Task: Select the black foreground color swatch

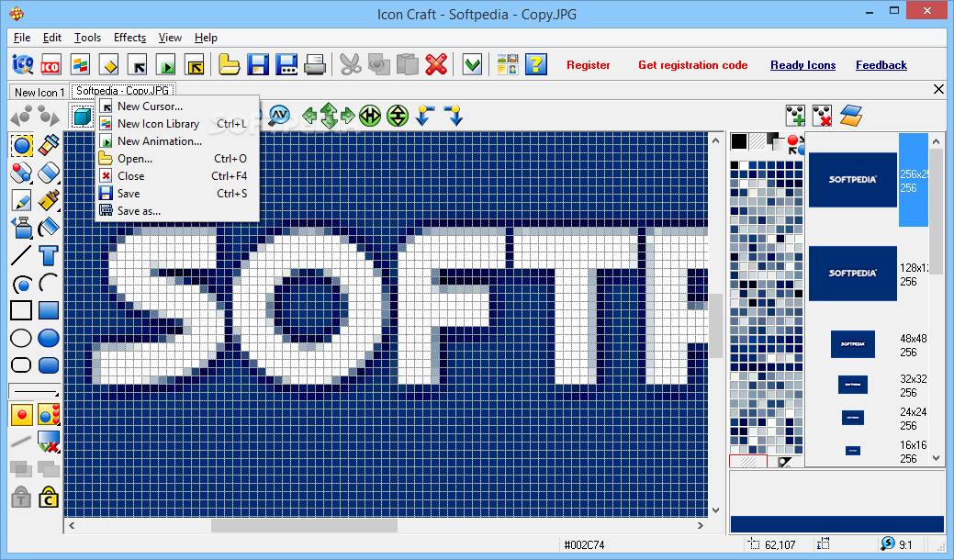Action: point(738,141)
